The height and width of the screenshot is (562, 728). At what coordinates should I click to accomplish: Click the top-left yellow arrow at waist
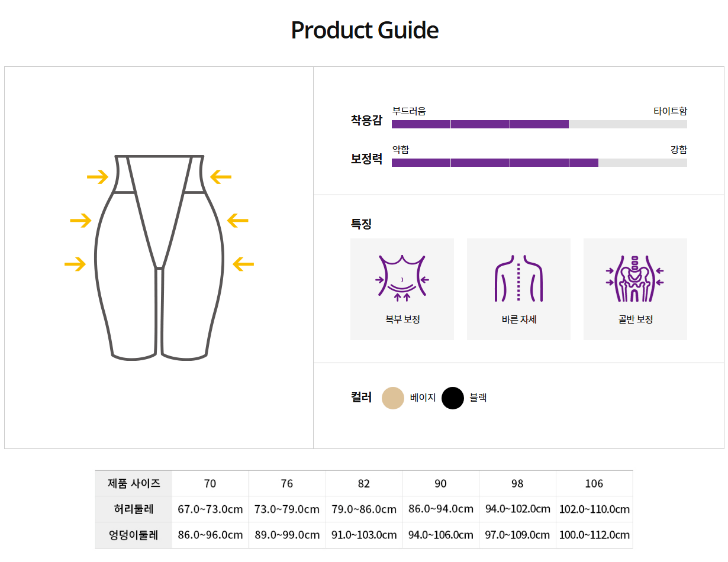tap(98, 176)
